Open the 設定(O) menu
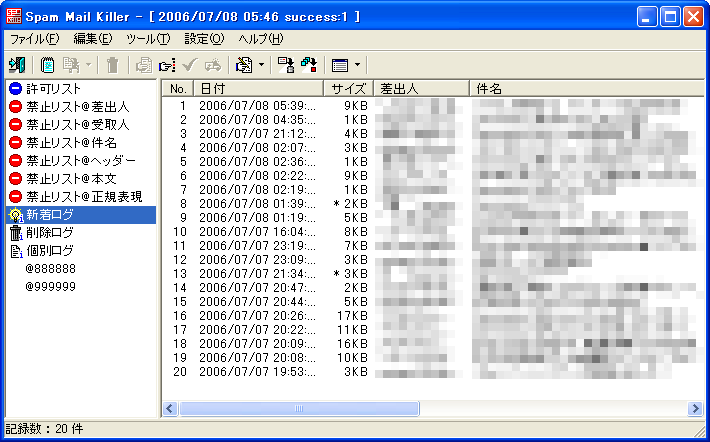Screen dimensions: 710x442 [204, 39]
